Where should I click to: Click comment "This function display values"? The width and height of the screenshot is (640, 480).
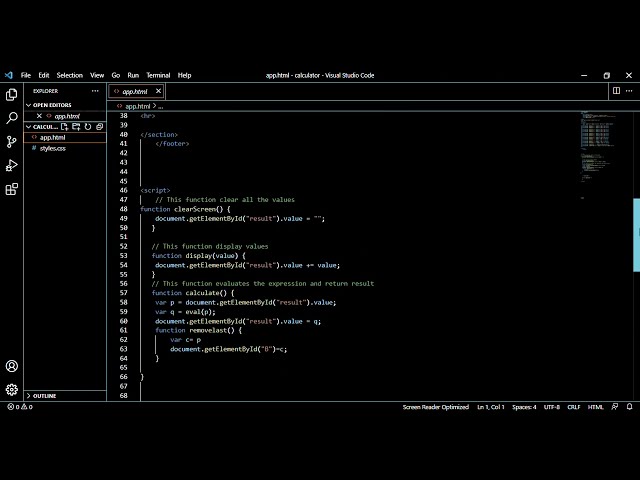tap(210, 247)
